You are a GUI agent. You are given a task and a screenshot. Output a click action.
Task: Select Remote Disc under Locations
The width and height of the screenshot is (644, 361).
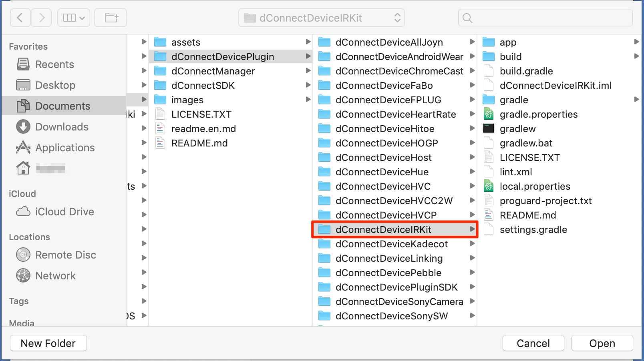(x=66, y=255)
